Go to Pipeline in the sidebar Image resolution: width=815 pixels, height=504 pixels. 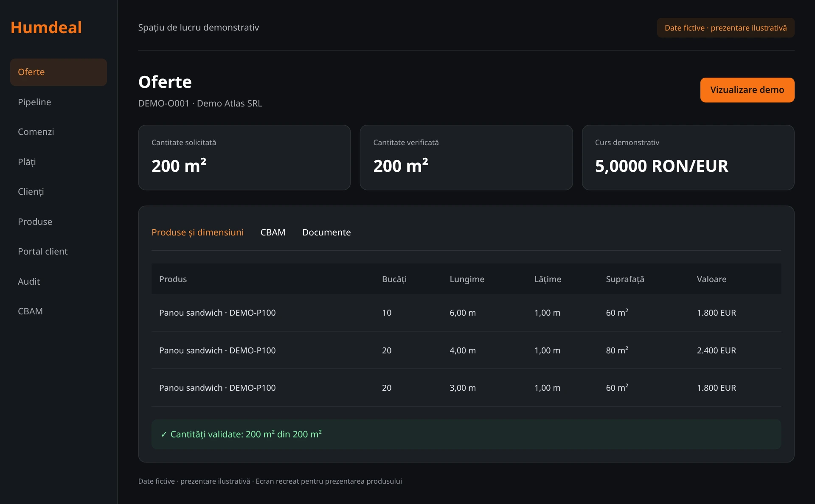59,102
